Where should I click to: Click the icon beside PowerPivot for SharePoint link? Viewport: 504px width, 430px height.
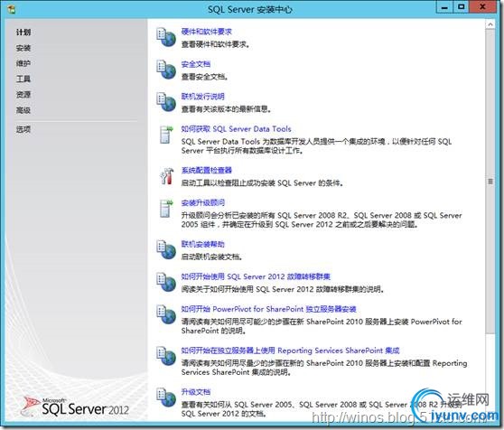coord(166,314)
